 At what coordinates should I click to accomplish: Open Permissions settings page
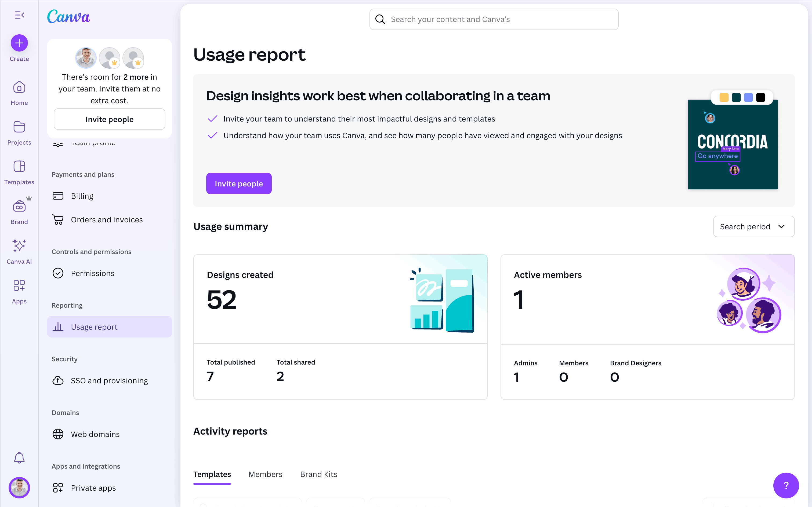click(92, 273)
